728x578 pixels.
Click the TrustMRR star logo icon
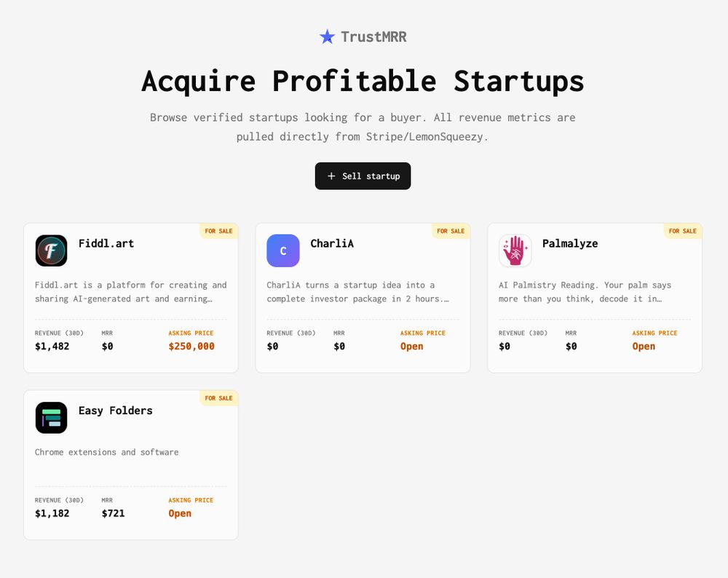[x=327, y=36]
